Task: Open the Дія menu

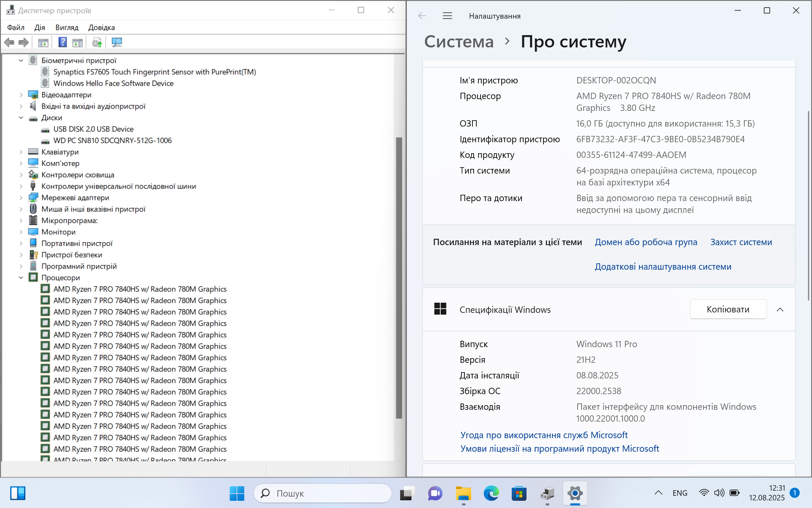Action: (x=40, y=28)
